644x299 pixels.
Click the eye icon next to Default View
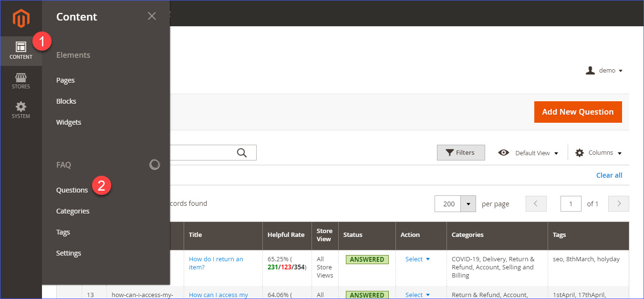coord(504,152)
